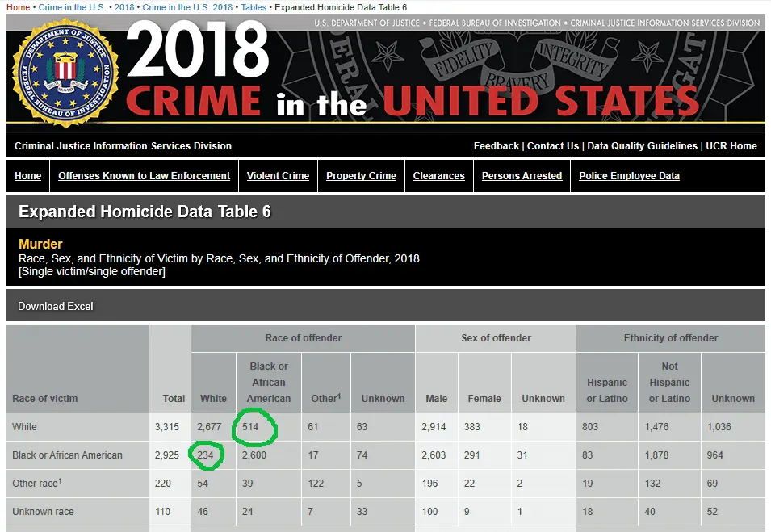Viewport: 771px width, 532px height.
Task: Click the 'Expanded Homicide Data Table 6' heading
Action: point(145,212)
